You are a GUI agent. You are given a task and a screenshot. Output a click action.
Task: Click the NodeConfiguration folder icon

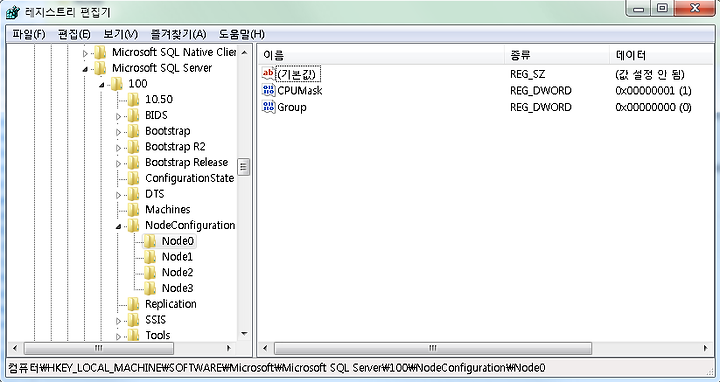click(133, 225)
